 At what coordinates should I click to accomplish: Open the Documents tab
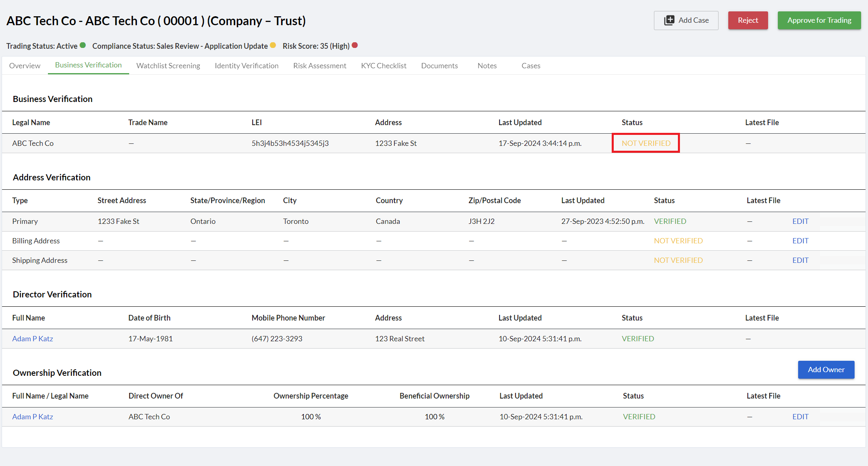click(439, 66)
